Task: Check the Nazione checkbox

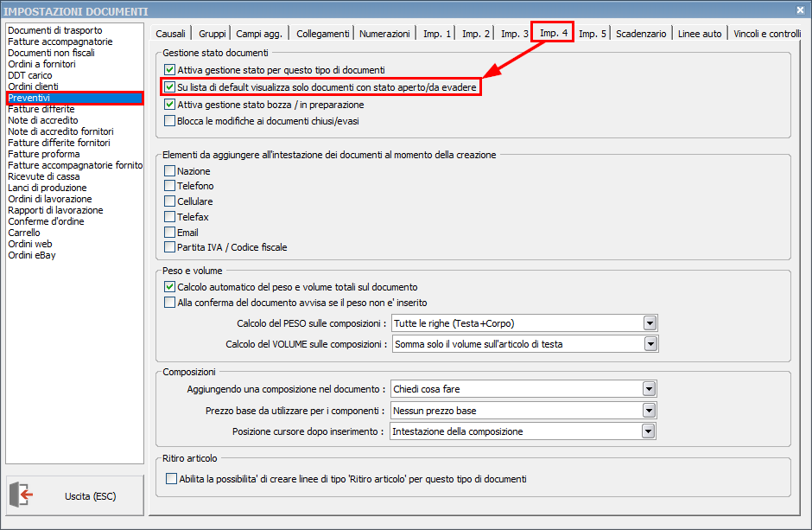Action: tap(169, 170)
